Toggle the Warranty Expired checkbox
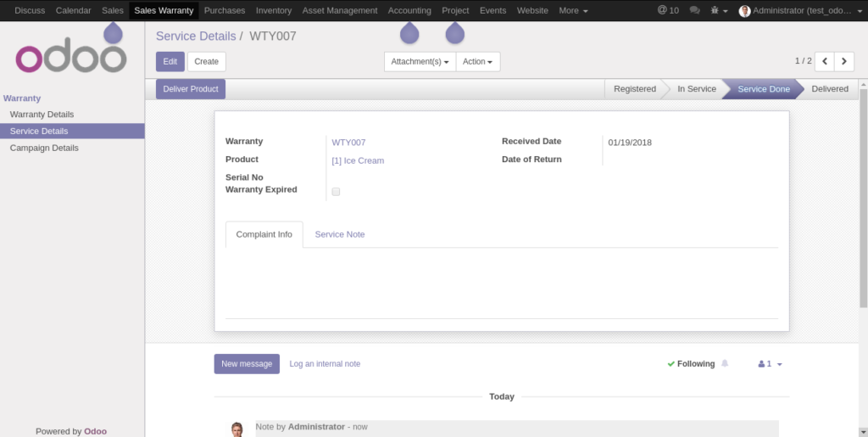 tap(336, 192)
